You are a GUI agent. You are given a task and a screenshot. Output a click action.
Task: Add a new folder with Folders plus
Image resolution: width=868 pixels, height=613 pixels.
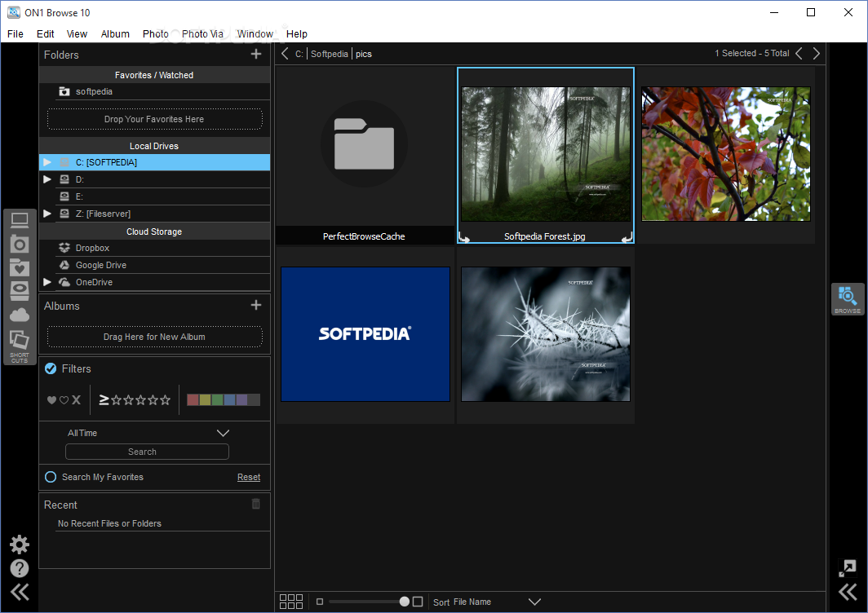click(x=256, y=54)
